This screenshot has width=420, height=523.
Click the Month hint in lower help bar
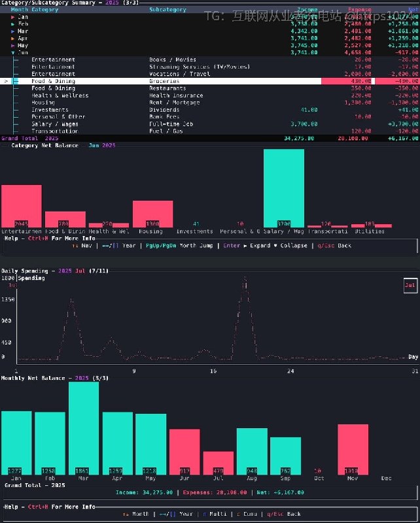coord(135,515)
